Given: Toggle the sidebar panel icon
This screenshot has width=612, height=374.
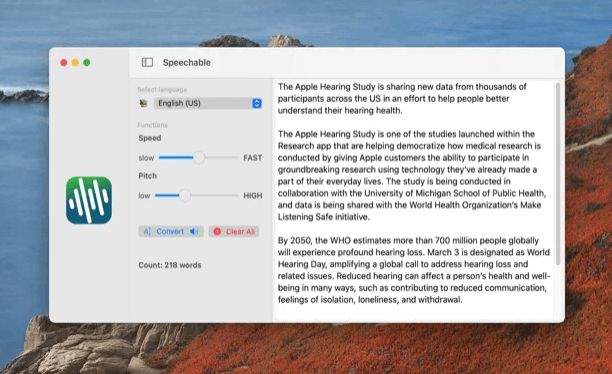Looking at the screenshot, I should 147,62.
